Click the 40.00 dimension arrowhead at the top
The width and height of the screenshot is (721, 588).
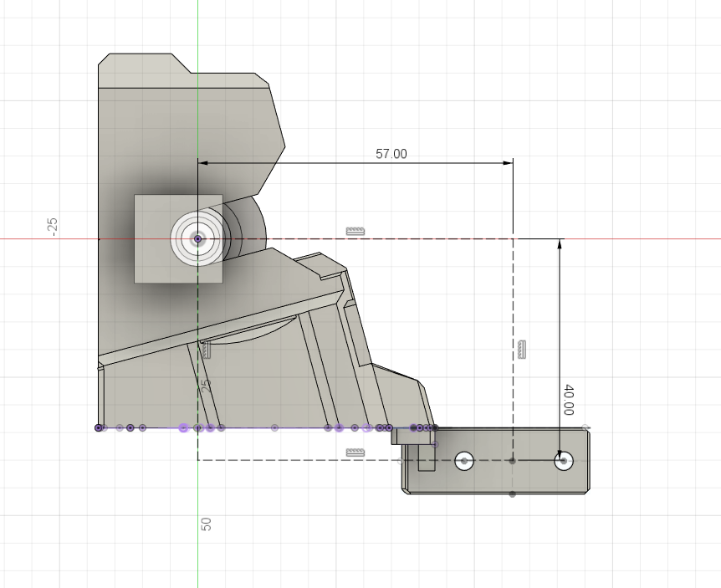(559, 244)
